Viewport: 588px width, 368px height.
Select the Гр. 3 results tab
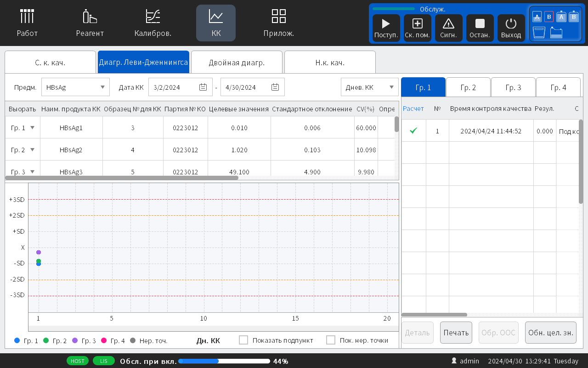click(x=513, y=87)
